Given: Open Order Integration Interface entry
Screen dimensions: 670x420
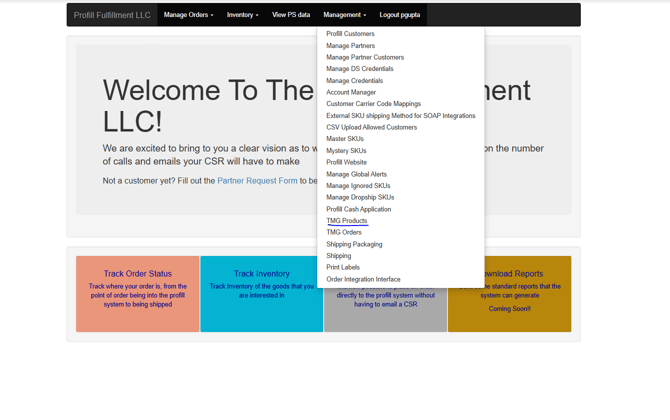Looking at the screenshot, I should (363, 279).
